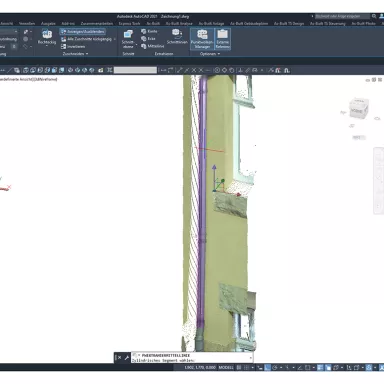Select the Kante extract tool
This screenshot has width=384, height=384.
point(149,31)
